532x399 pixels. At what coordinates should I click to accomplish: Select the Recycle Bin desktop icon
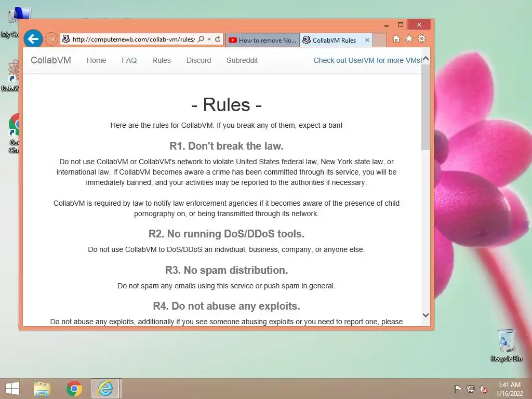506,345
